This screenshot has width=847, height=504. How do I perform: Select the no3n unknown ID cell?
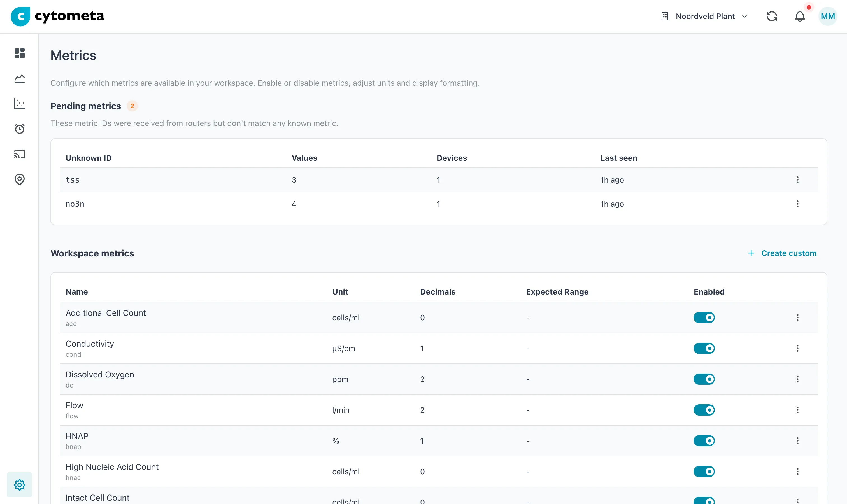(x=75, y=204)
